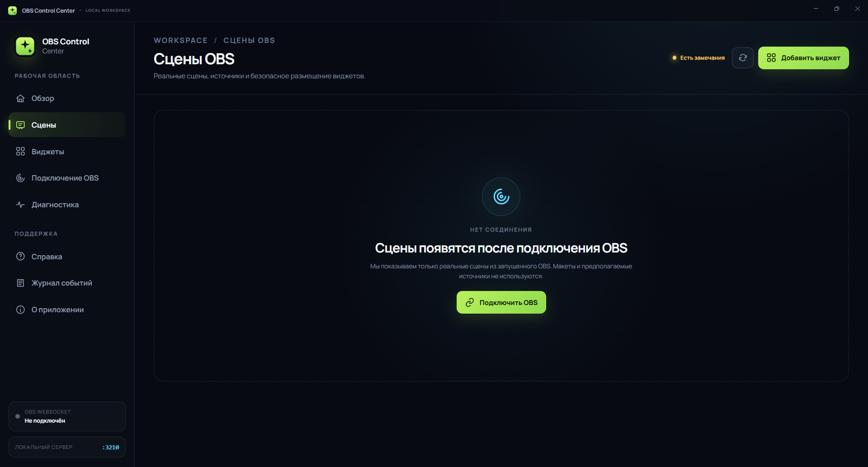Click the LOCAL WORKSPACE title bar label

pos(108,10)
